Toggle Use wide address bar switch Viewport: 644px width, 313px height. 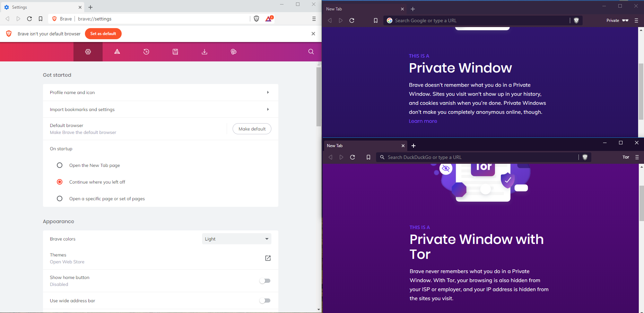pyautogui.click(x=265, y=301)
